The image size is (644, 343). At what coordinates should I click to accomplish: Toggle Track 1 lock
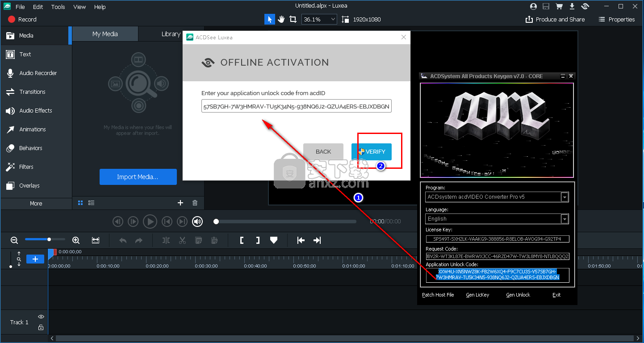click(41, 327)
